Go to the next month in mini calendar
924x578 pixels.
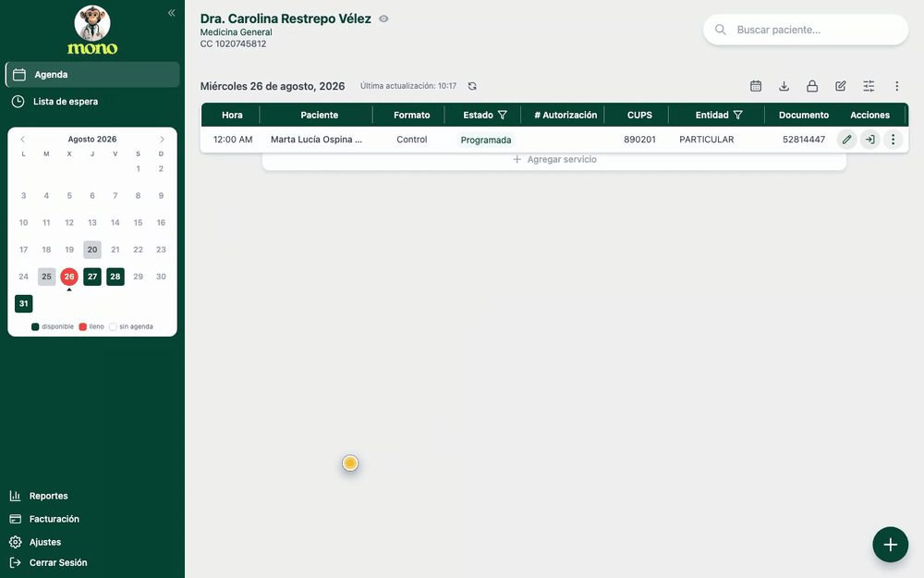click(x=162, y=140)
